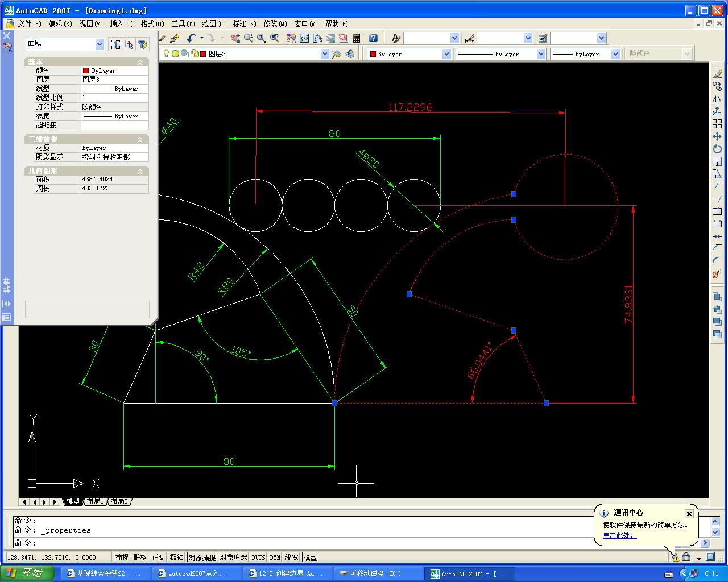Click the red 颜色 swatch in properties

click(86, 70)
